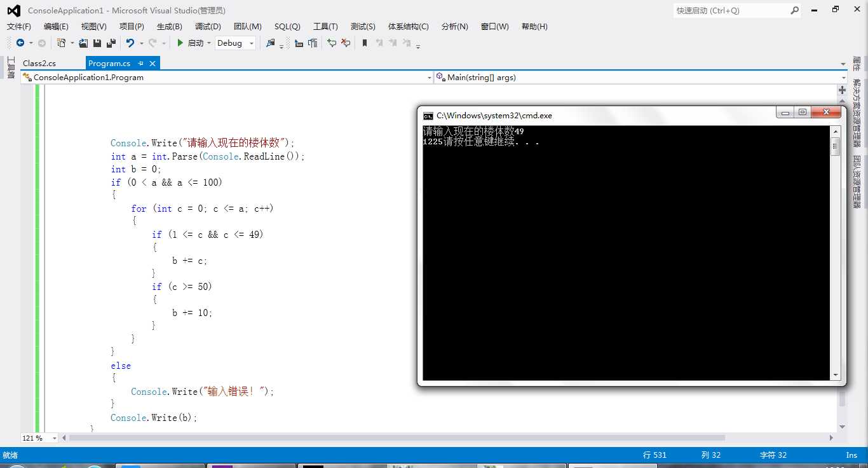This screenshot has width=868, height=468.
Task: Open the 生成(B) menu
Action: tap(169, 26)
